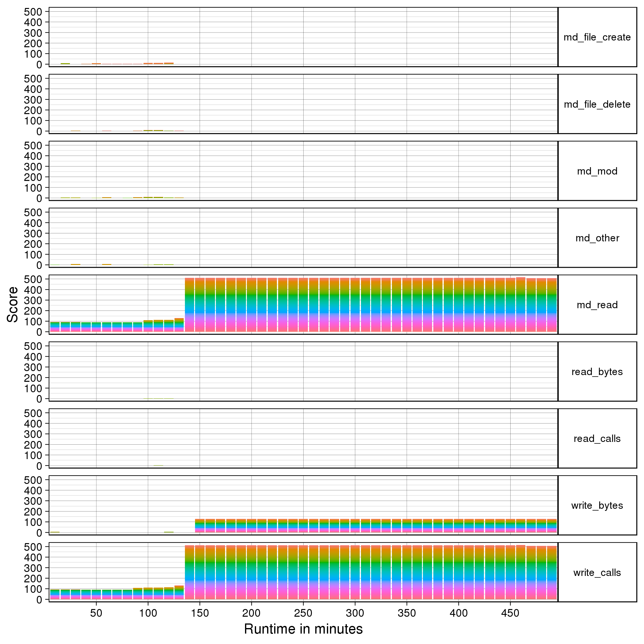The height and width of the screenshot is (644, 644).
Task: Click the 150 tick on x-axis
Action: 200,613
